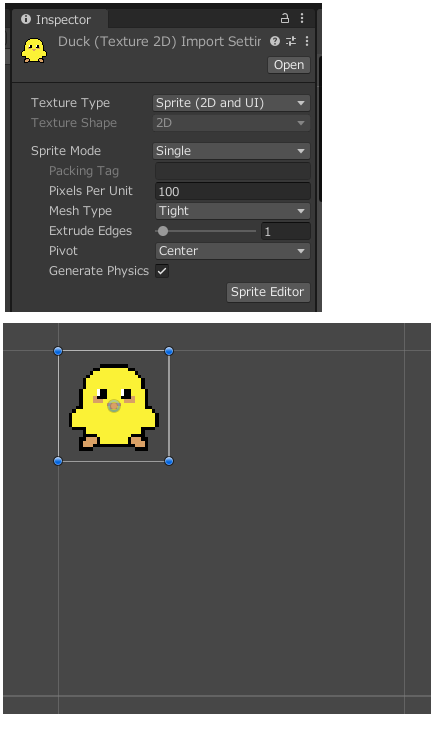Viewport: 447px width, 732px height.
Task: Open the Duck import settings context menu
Action: 307,41
